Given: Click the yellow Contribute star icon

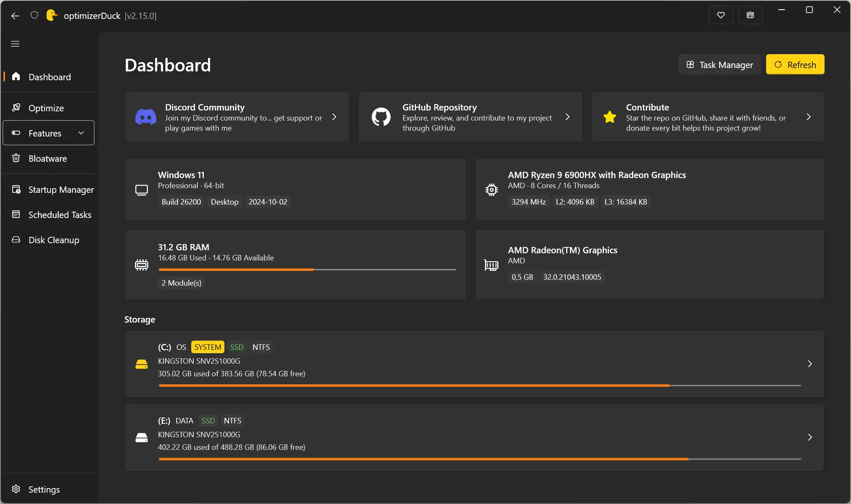Looking at the screenshot, I should pyautogui.click(x=609, y=117).
